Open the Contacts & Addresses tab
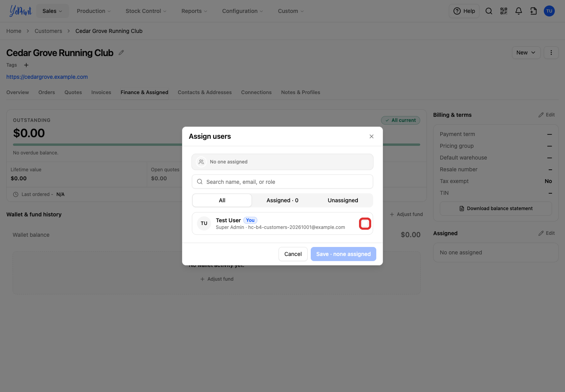 tap(205, 93)
